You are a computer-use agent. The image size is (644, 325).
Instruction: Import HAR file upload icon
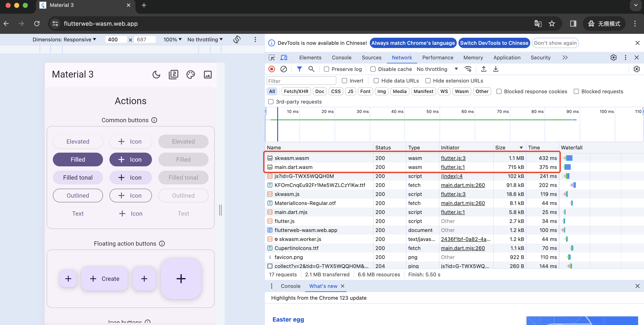point(484,69)
